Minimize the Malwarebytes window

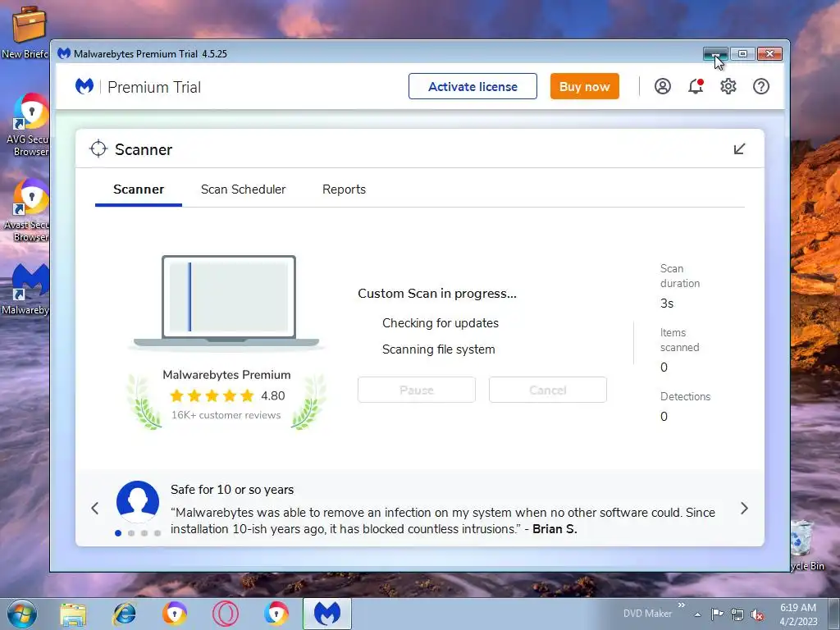click(x=715, y=53)
